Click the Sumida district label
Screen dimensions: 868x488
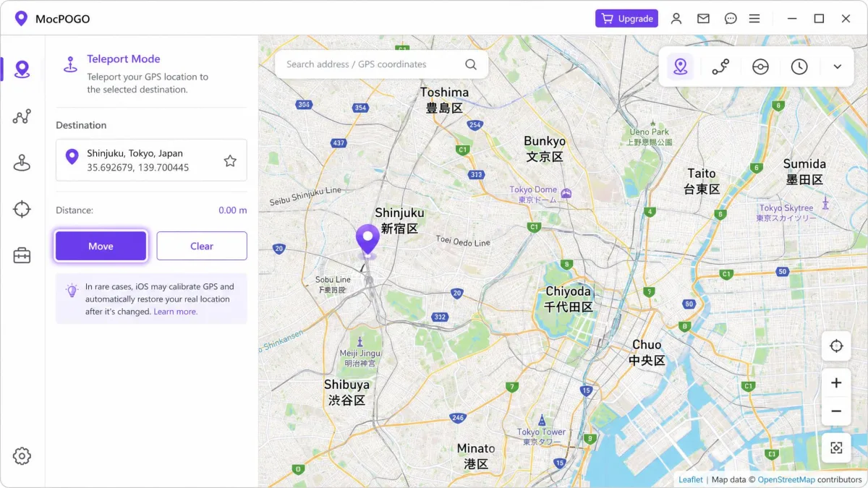click(804, 171)
